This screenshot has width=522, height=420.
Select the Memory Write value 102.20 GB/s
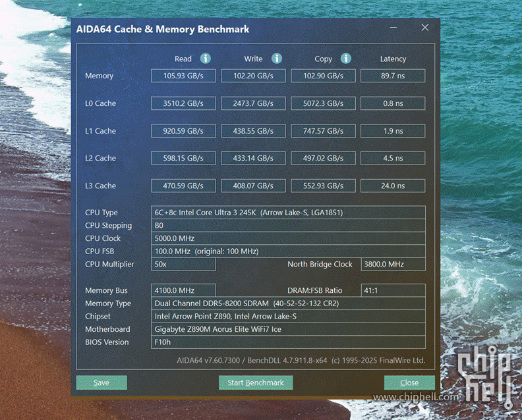coord(253,76)
